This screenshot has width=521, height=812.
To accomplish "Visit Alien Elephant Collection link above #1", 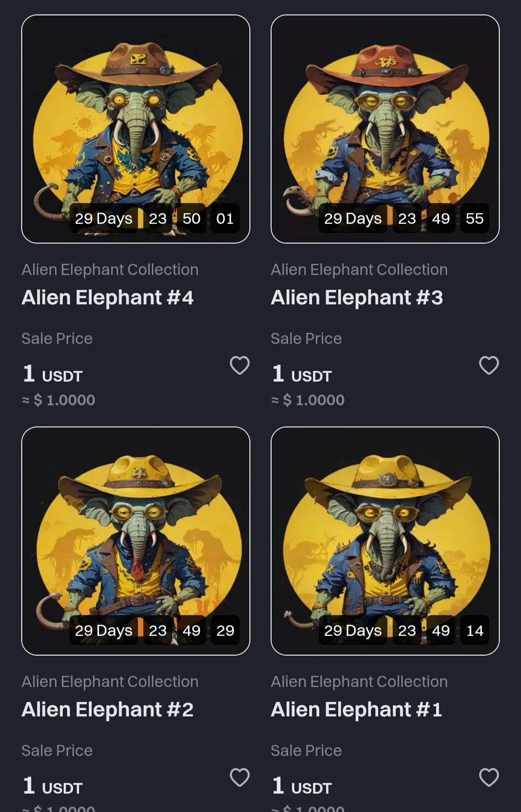I will 359,682.
